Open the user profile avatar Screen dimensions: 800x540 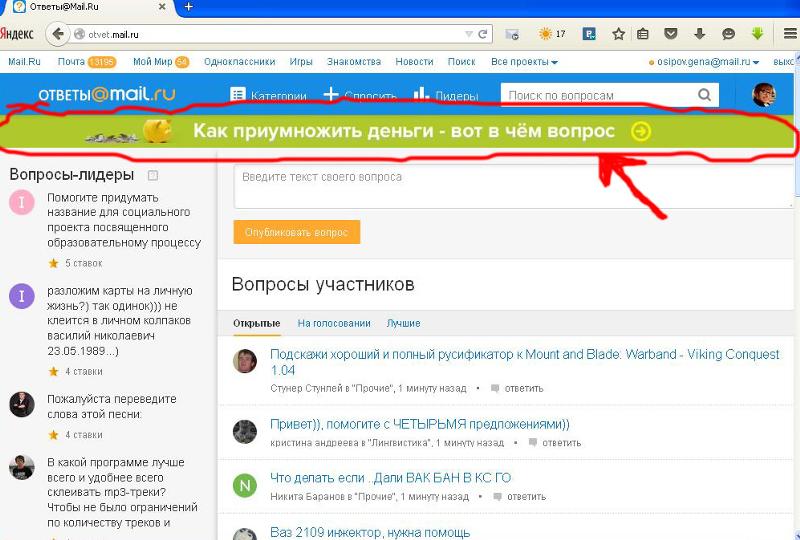[x=764, y=94]
